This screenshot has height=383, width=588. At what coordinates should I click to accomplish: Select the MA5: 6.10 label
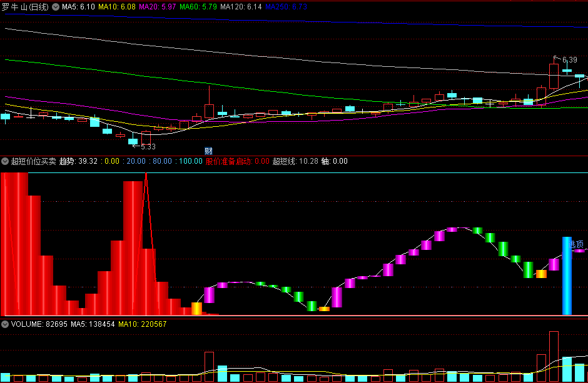(78, 7)
